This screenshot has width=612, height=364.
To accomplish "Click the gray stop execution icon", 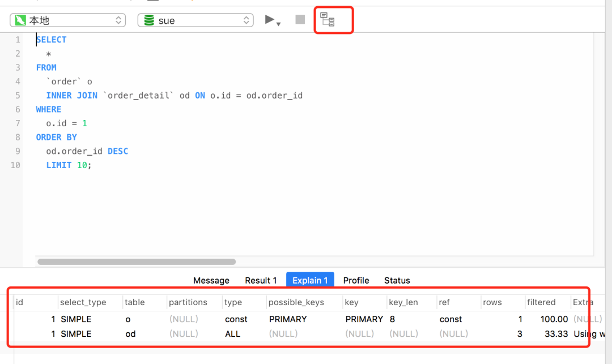I will (x=299, y=19).
